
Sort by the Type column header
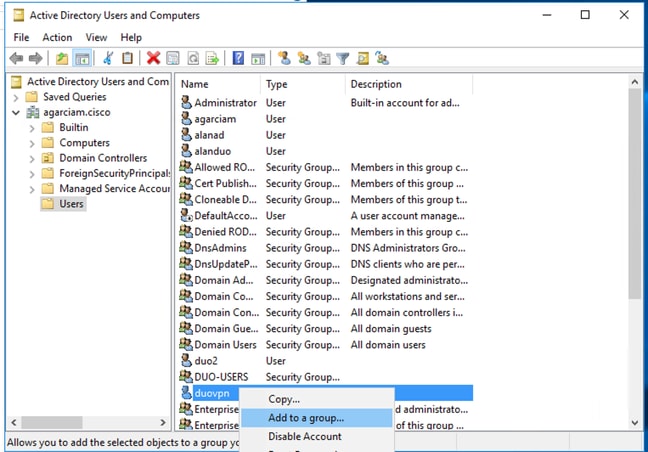coord(303,84)
